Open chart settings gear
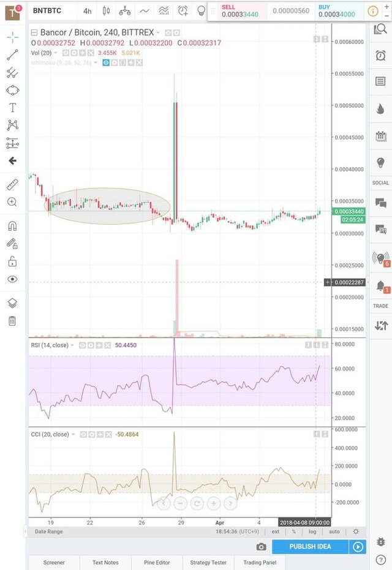The width and height of the screenshot is (392, 570). point(356,531)
